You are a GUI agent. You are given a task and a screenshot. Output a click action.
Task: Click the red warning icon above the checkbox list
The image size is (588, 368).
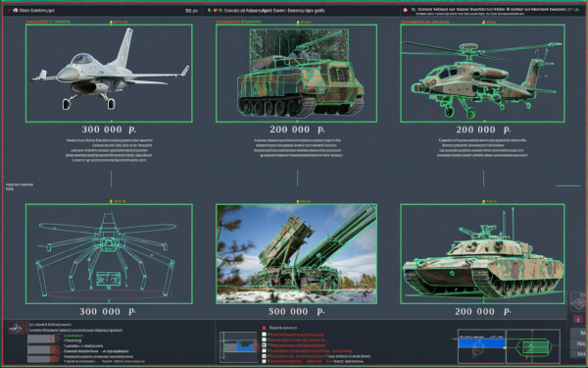pos(264,328)
